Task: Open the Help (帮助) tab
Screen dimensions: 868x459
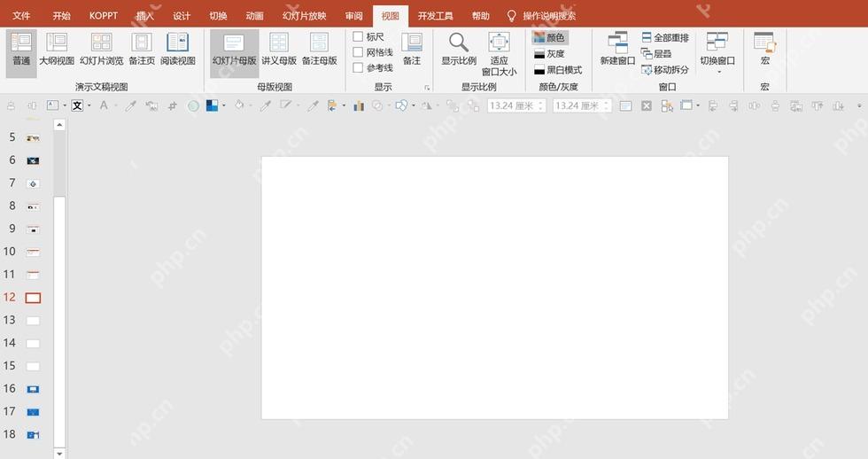Action: coord(480,15)
